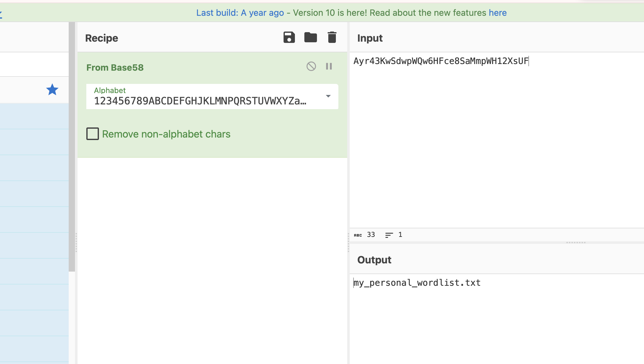Click the Input/Output pane resize handle
This screenshot has width=644, height=364.
click(576, 243)
